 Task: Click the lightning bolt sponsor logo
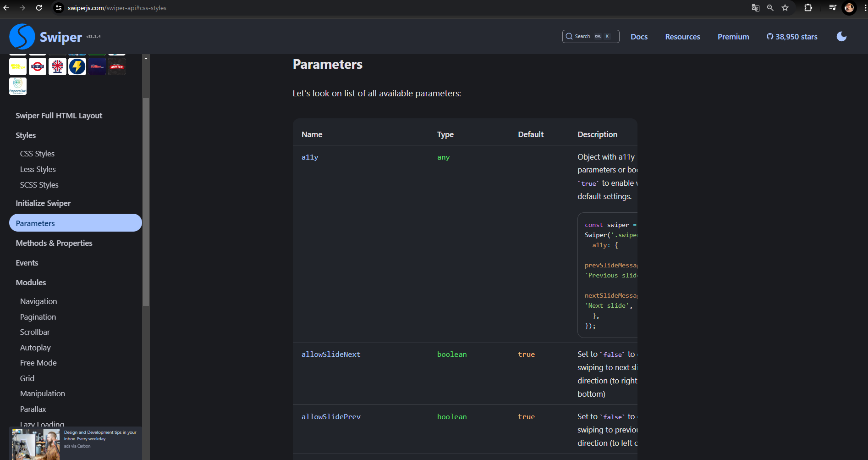pyautogui.click(x=77, y=67)
